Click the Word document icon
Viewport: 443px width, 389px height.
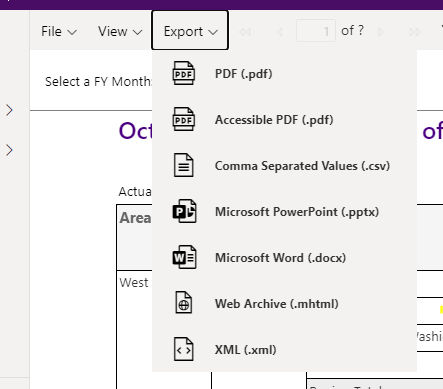[x=184, y=257]
